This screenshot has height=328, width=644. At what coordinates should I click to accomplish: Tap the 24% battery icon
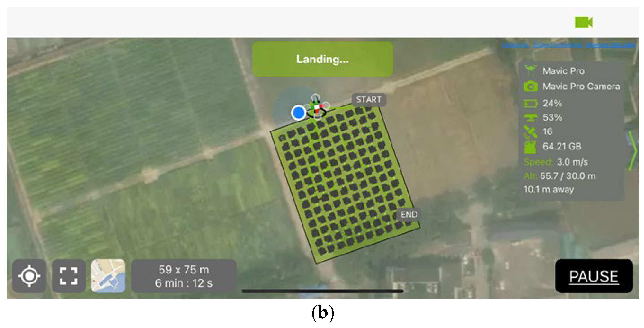[530, 103]
